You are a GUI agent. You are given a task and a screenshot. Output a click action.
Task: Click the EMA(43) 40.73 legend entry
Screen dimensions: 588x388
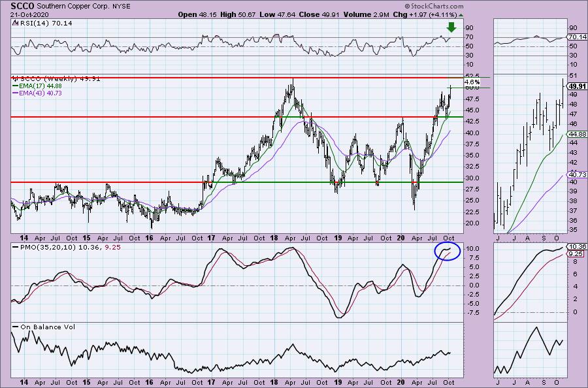click(x=41, y=93)
